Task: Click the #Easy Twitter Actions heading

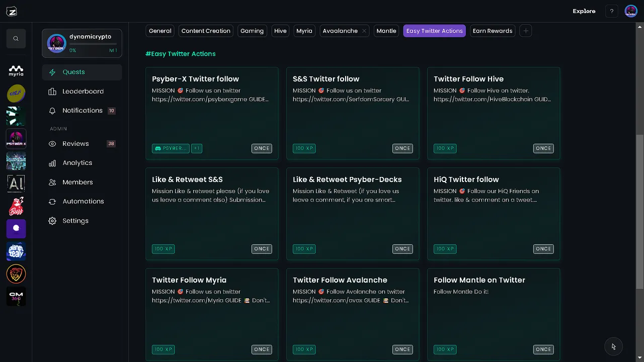Action: pos(181,54)
